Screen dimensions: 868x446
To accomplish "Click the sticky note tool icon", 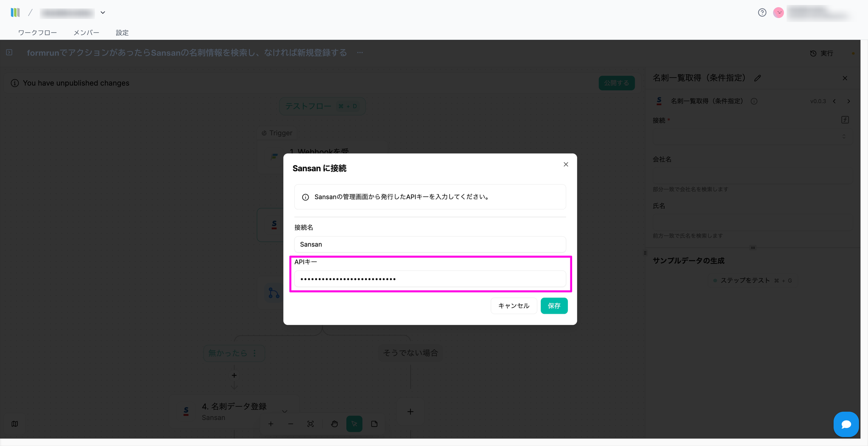I will pos(374,424).
